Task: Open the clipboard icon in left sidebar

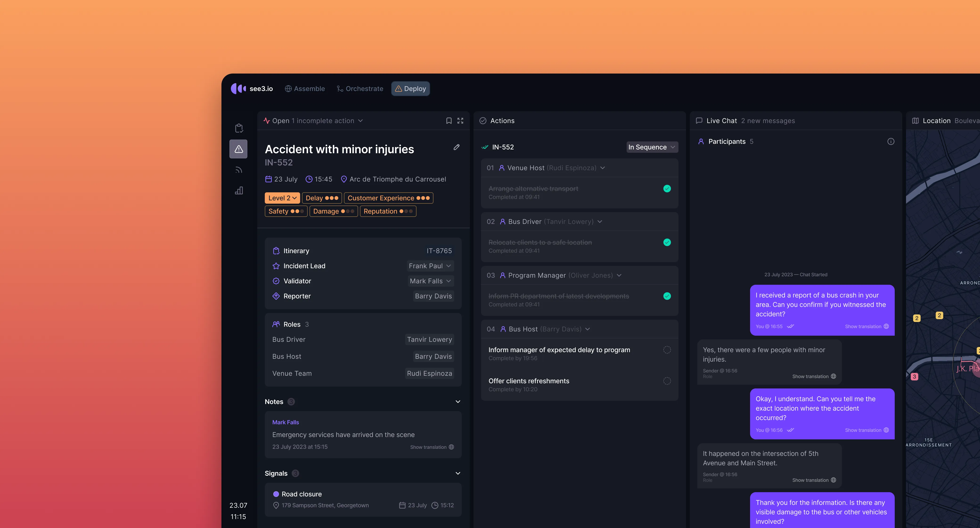Action: 239,128
